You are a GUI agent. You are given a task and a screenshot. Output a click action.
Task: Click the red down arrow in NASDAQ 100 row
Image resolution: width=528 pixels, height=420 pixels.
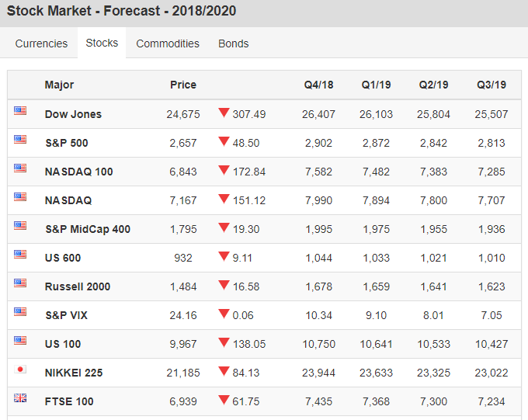click(224, 170)
